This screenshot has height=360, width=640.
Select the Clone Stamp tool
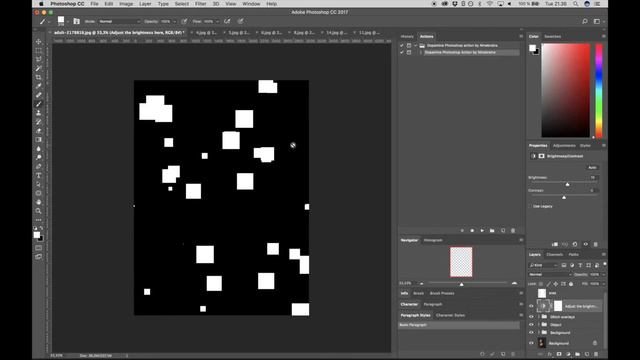39,113
